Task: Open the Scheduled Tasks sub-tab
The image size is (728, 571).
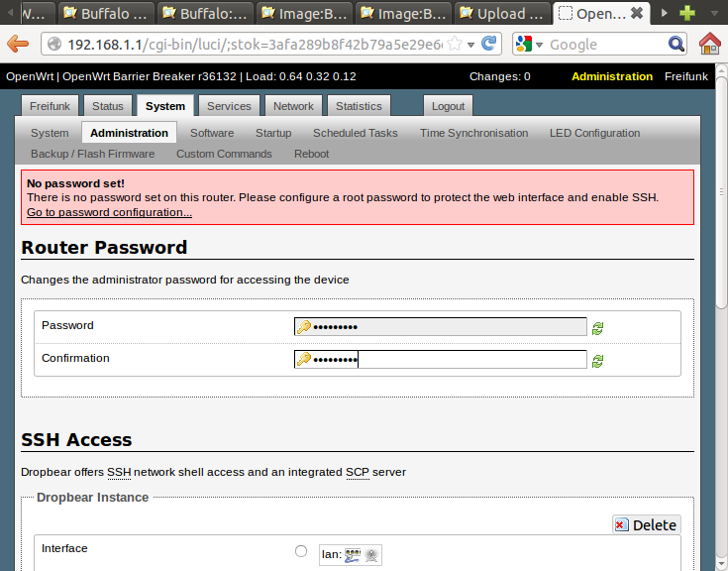Action: [x=356, y=133]
